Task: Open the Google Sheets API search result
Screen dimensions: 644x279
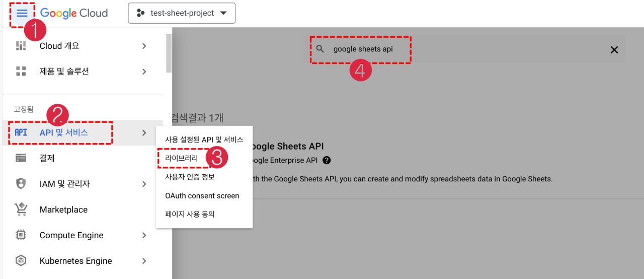Action: pyautogui.click(x=288, y=147)
